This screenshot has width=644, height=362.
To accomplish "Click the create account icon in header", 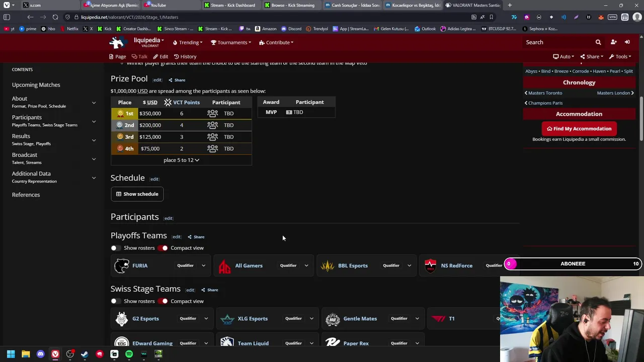I will click(613, 42).
